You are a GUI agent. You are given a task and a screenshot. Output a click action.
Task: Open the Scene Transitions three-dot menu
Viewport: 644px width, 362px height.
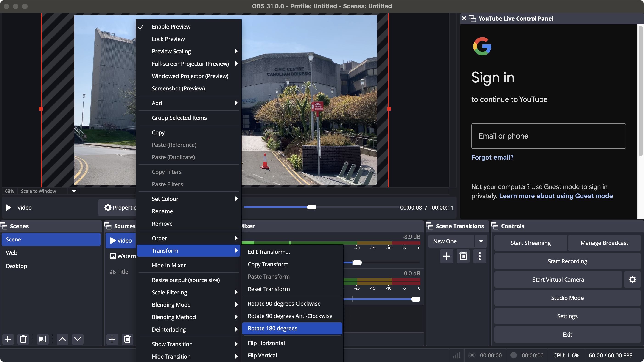click(479, 256)
